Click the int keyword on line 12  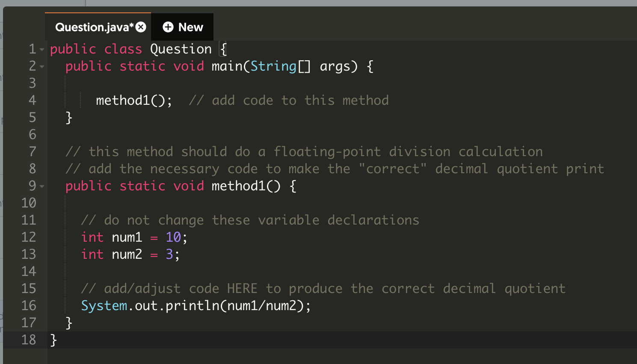pos(92,237)
